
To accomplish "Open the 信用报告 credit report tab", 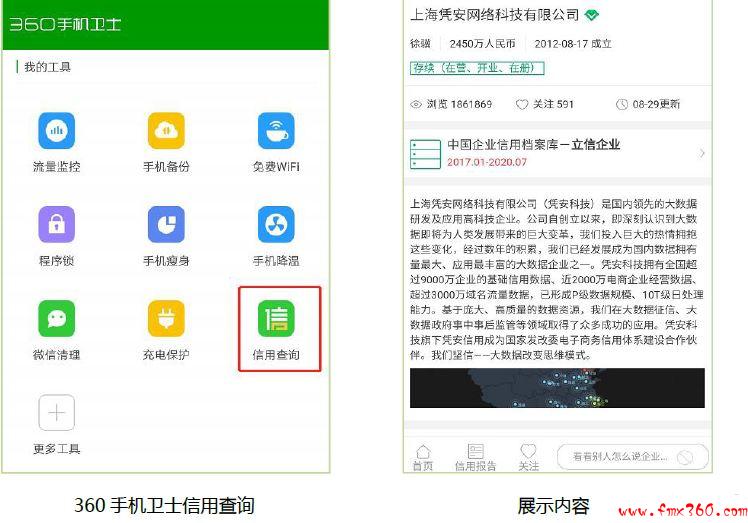I will (475, 458).
